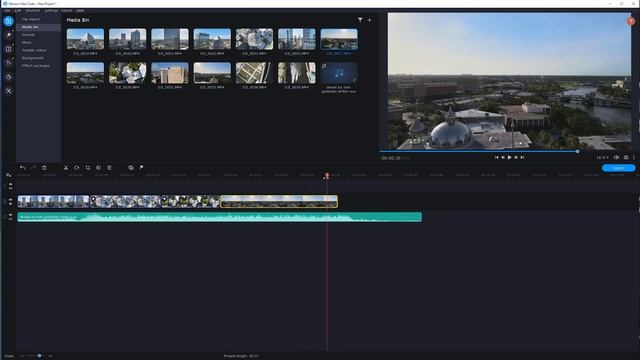Select the teal audio clip on timeline

coord(220,217)
